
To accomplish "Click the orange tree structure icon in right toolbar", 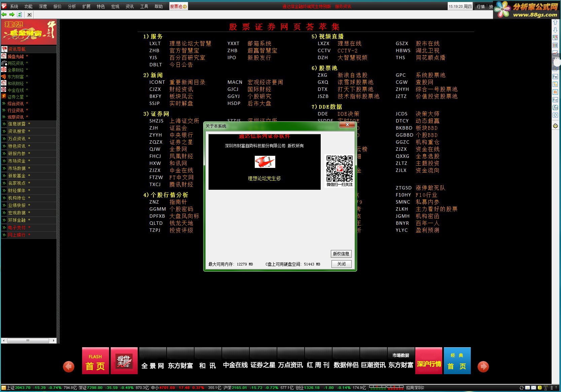I will tap(555, 84).
